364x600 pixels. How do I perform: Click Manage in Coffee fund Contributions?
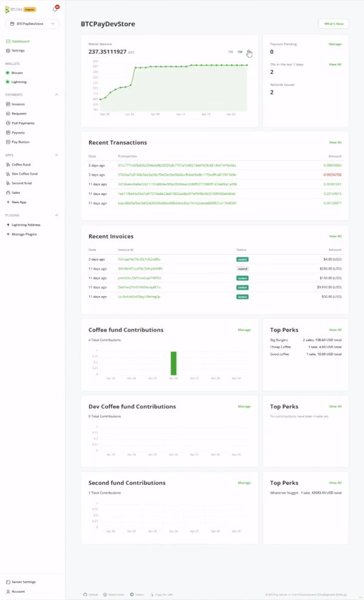pos(244,330)
